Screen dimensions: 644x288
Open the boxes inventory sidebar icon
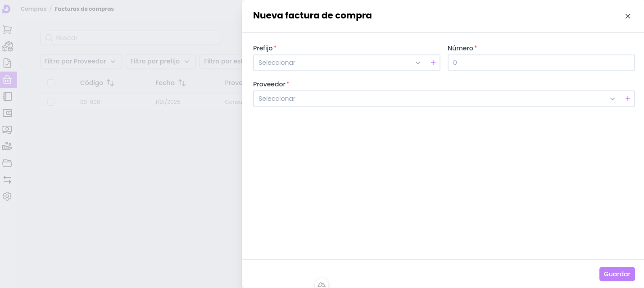(x=7, y=46)
